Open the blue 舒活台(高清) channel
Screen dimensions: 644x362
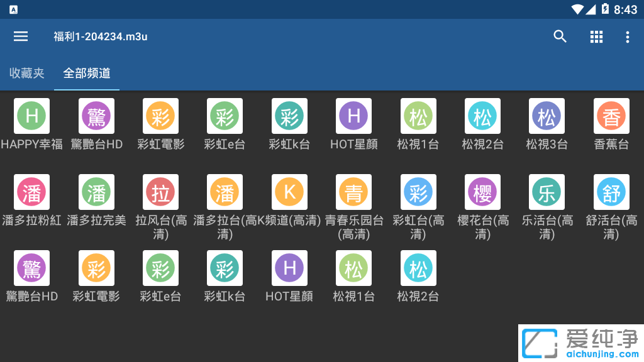611,192
